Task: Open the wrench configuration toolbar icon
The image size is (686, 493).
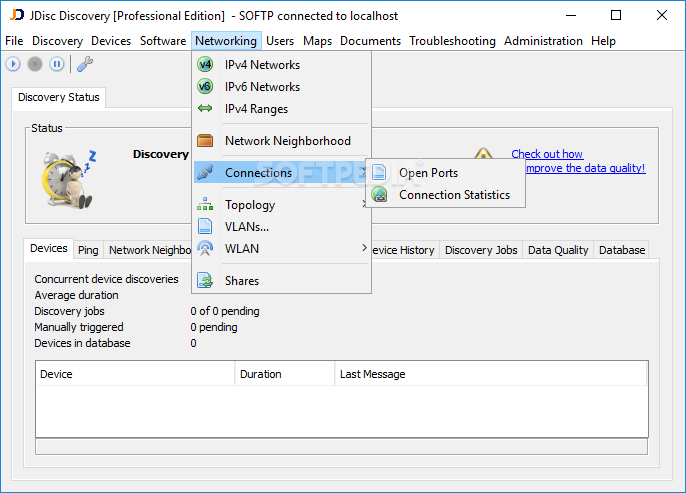Action: coord(85,64)
